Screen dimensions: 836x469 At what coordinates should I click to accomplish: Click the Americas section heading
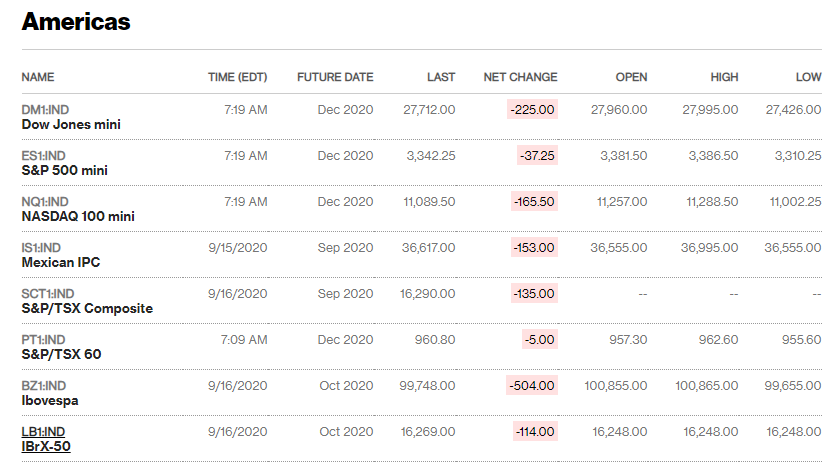coord(76,22)
